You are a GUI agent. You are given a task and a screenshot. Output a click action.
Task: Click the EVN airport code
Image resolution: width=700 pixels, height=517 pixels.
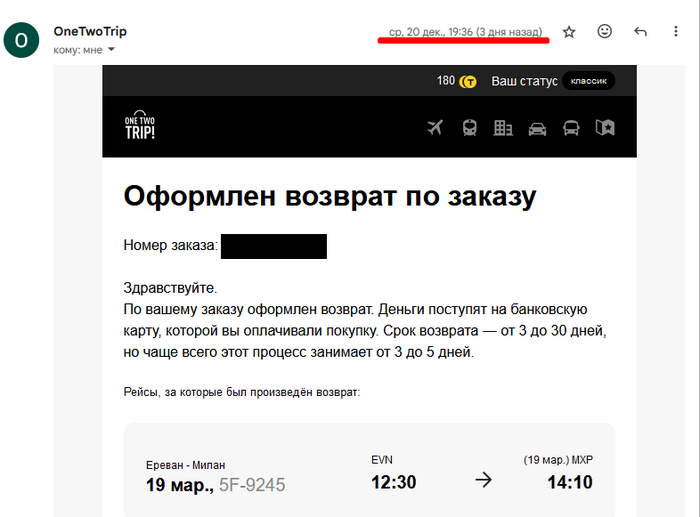click(x=382, y=460)
